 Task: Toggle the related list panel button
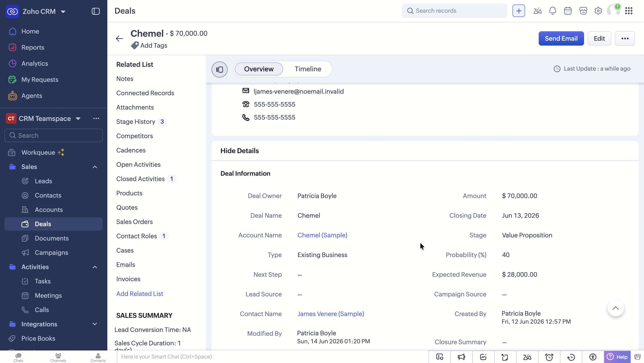pos(219,69)
